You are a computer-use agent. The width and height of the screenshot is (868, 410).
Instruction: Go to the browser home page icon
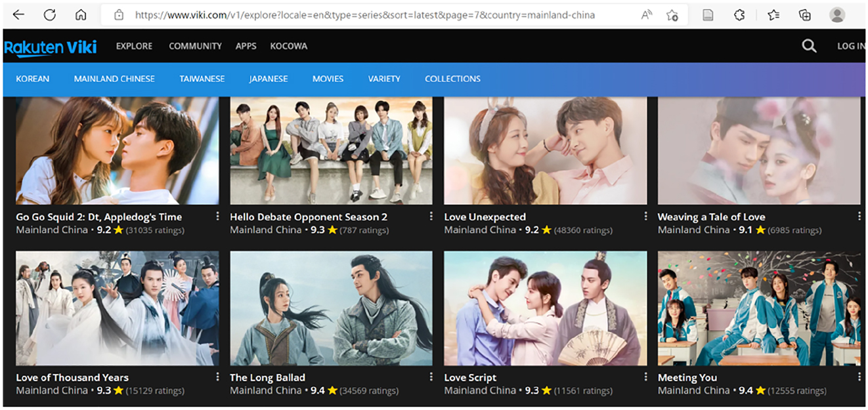[x=81, y=14]
